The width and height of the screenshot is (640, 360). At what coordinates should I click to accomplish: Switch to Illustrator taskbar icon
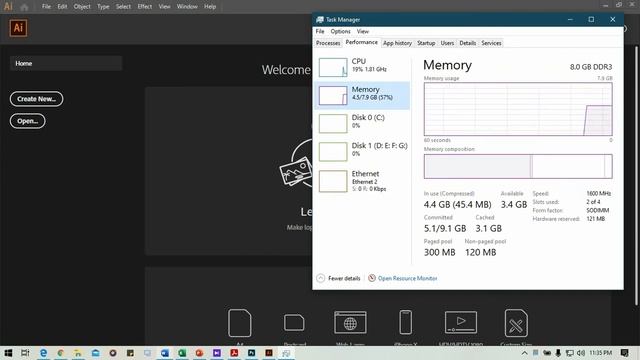[269, 353]
